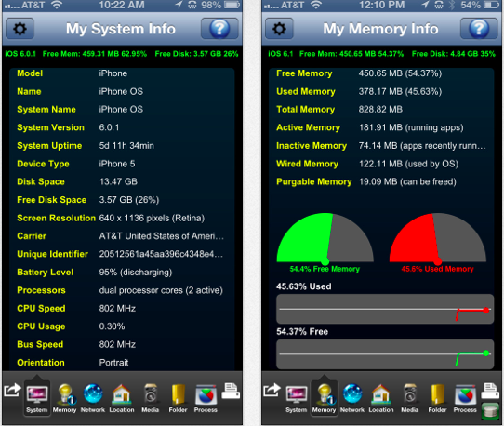Tap the Active Memory row
The image size is (504, 426).
(381, 127)
